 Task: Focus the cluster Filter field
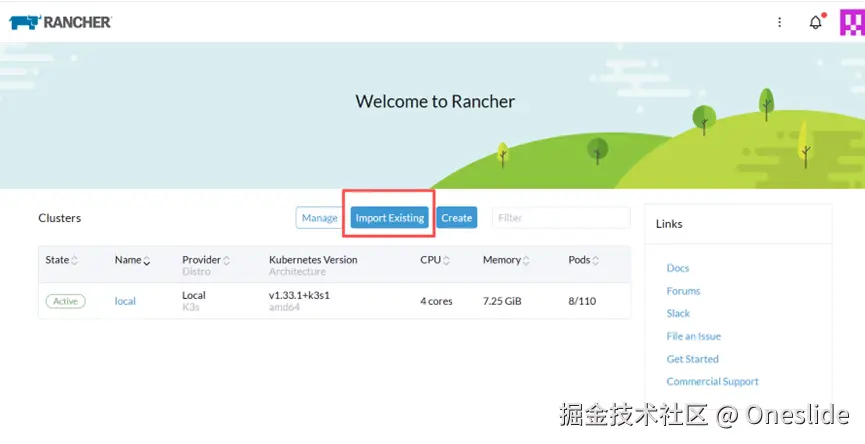tap(561, 218)
